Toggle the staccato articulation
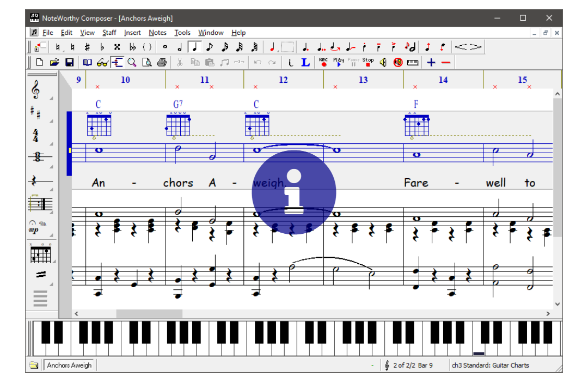 [x=364, y=47]
